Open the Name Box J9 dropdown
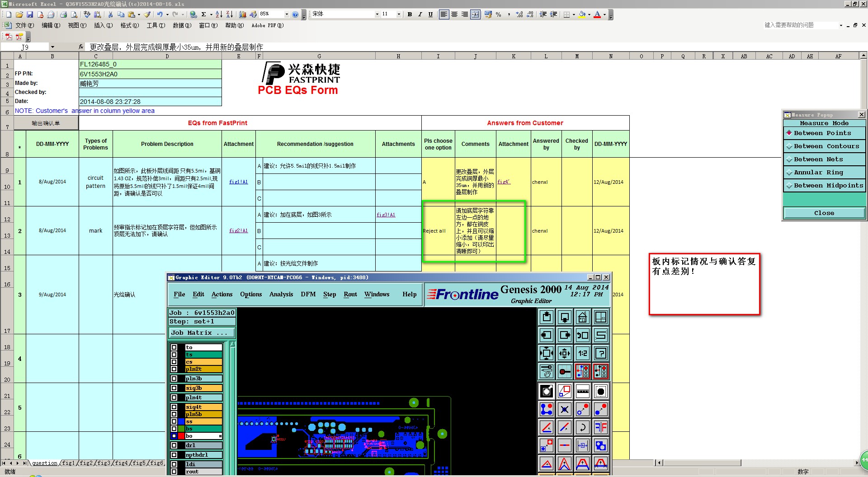 [x=52, y=47]
